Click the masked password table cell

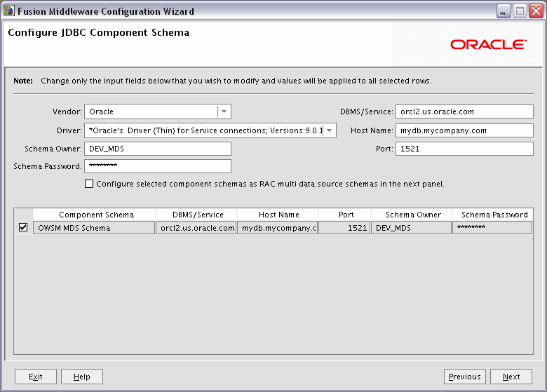tap(492, 228)
